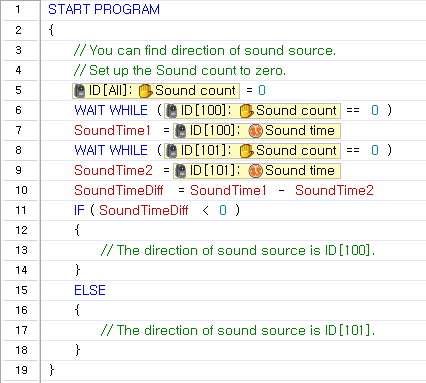
Task: Select the comment 'The direction of sound source is ID[101].'
Action: pyautogui.click(x=238, y=330)
